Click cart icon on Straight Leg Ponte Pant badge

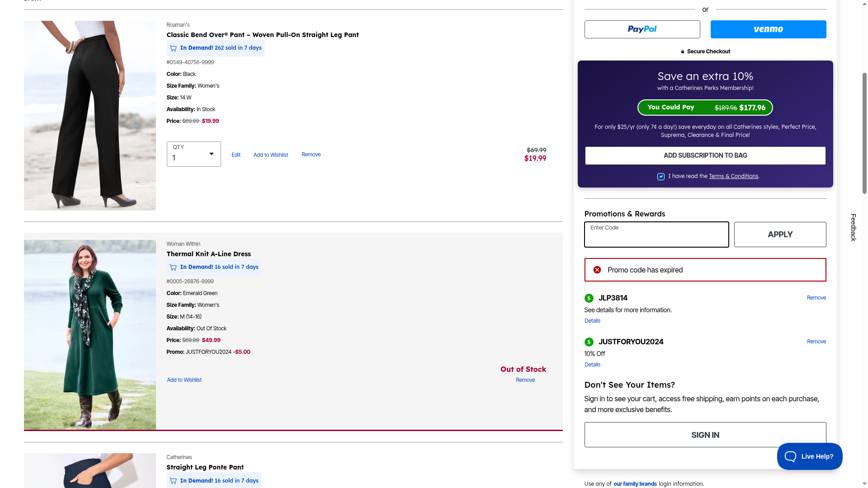(x=173, y=481)
